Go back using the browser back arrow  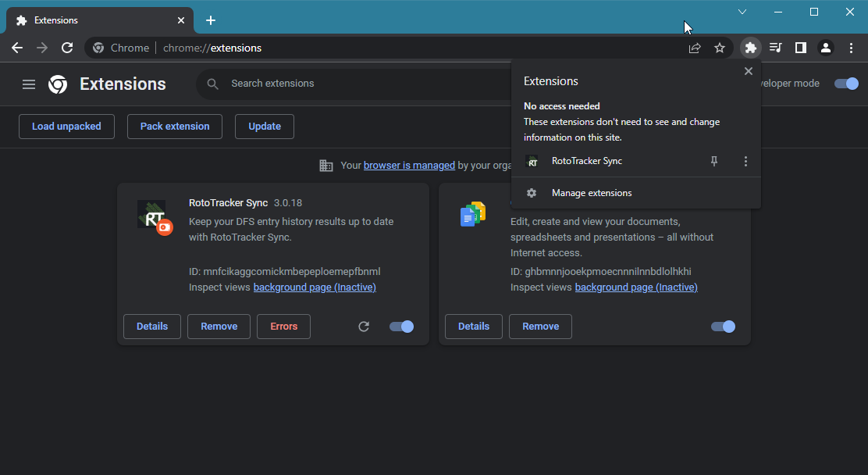coord(17,48)
